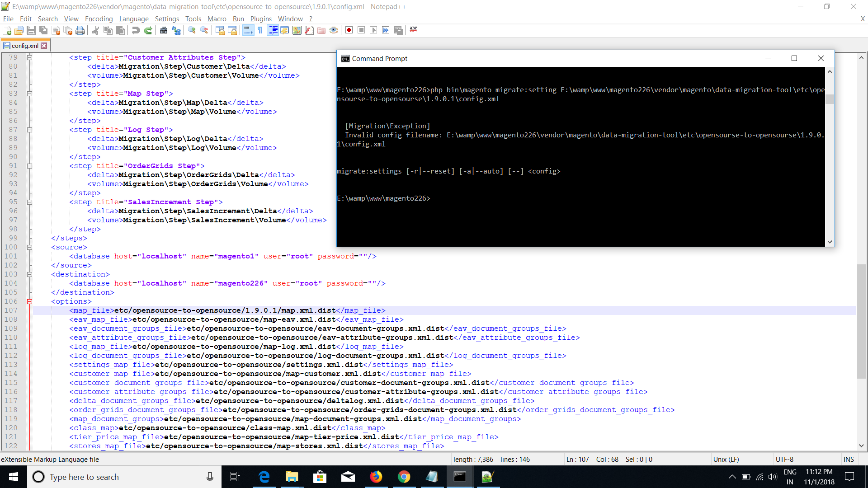Click the New file toolbar icon
Image resolution: width=868 pixels, height=488 pixels.
pos(7,30)
